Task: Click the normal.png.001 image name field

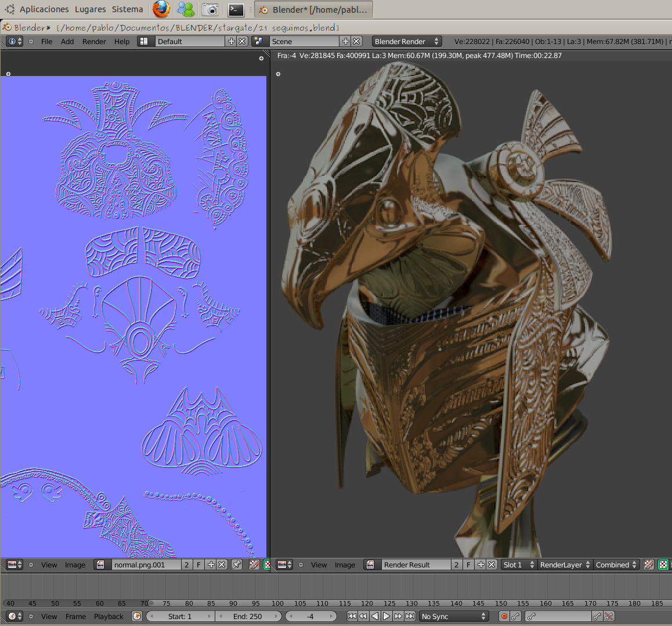Action: click(x=146, y=565)
